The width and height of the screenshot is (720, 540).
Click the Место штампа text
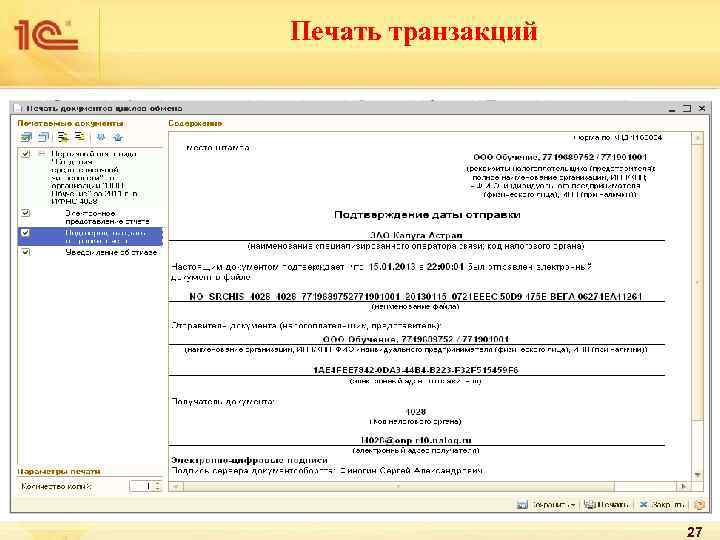[x=218, y=148]
